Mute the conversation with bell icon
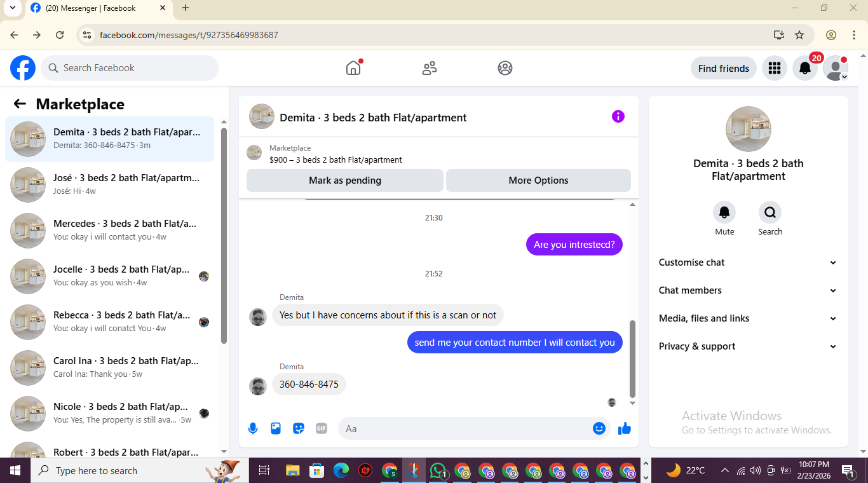 (x=724, y=212)
